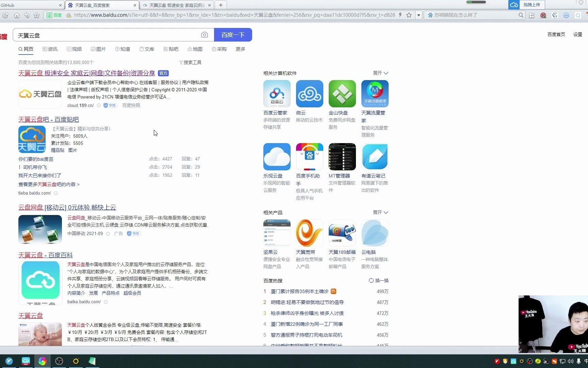
Task: Refresh hot searches with 换一换
Action: coord(379,280)
